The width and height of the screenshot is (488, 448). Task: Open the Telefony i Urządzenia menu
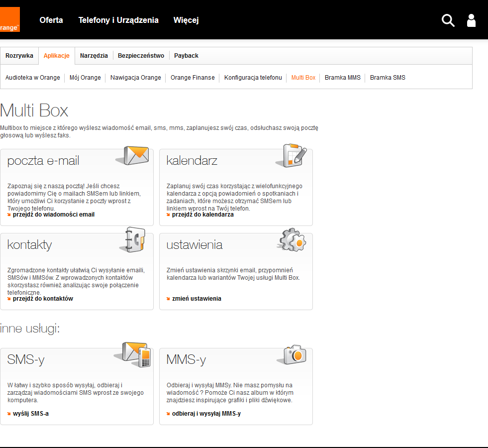click(x=118, y=20)
